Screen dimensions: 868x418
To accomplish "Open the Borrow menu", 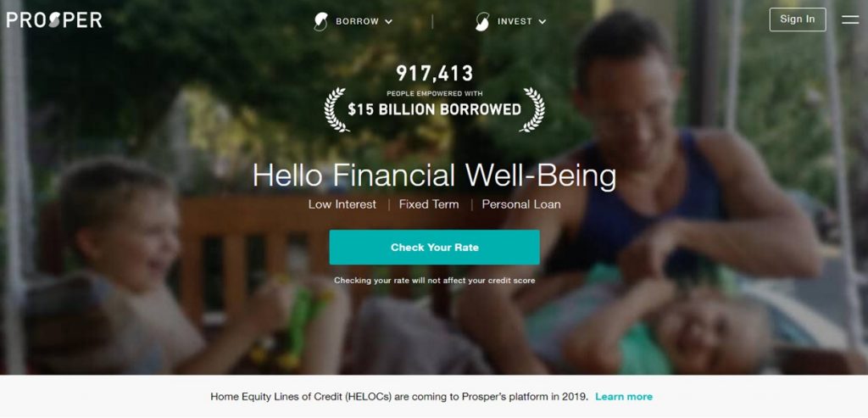I will coord(358,21).
